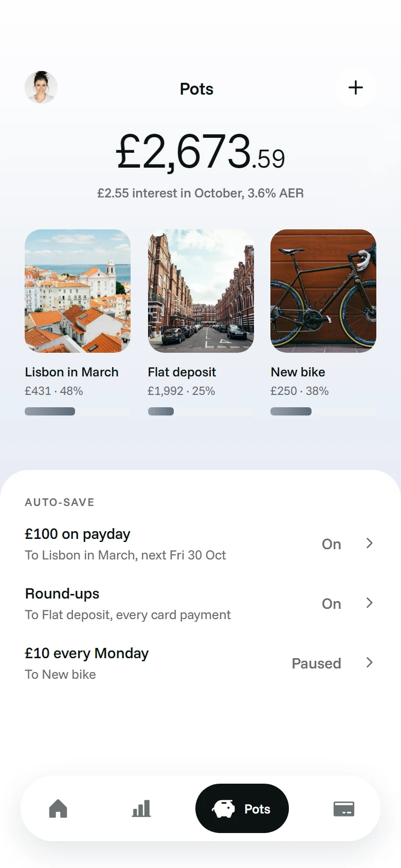Image resolution: width=401 pixels, height=868 pixels.
Task: Toggle the On status for Round-ups
Action: (332, 604)
